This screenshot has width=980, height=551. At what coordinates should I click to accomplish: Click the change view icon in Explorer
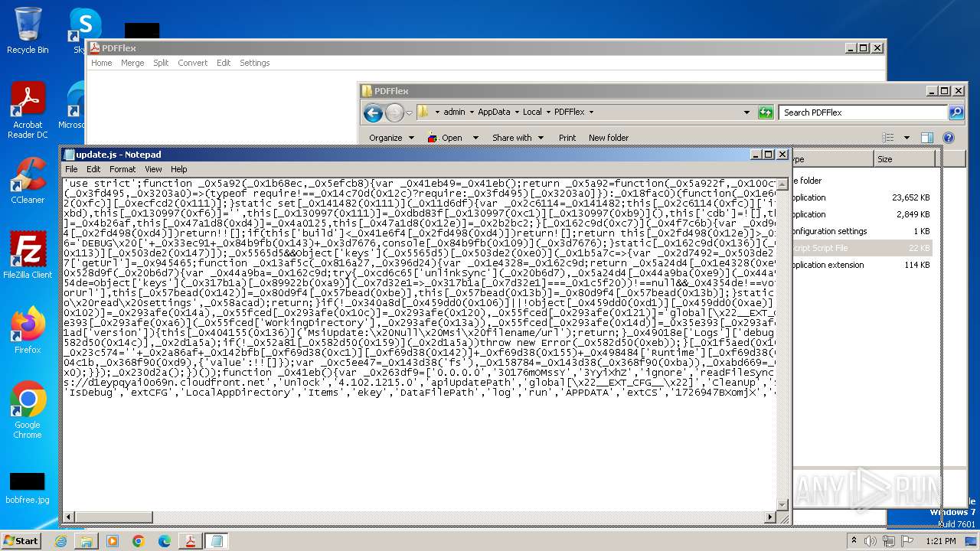tap(888, 138)
